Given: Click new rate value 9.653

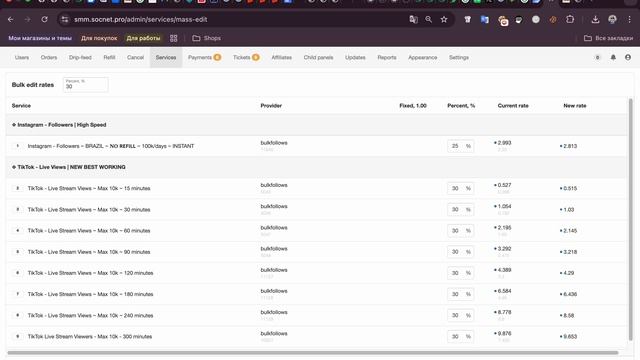Looking at the screenshot, I should click(x=570, y=336).
